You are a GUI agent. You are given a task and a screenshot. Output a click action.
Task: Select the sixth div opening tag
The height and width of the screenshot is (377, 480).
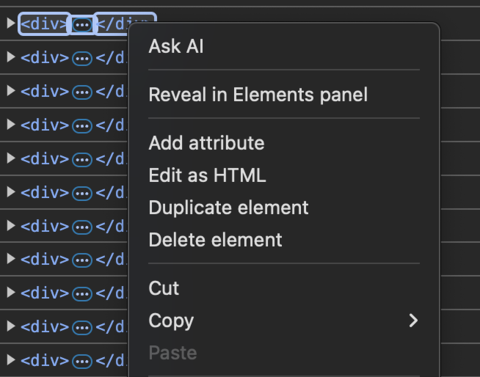point(45,193)
